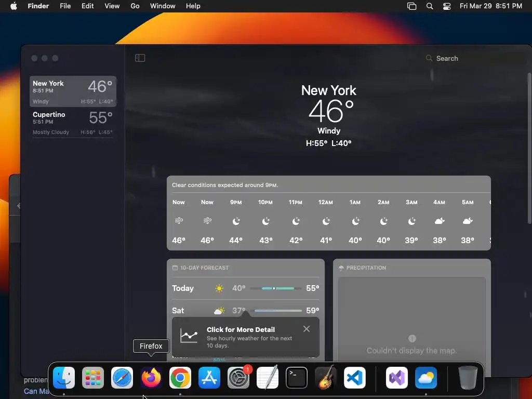Screen dimensions: 532x399
Task: Click the 10-Day Forecast calendar icon
Action: [x=175, y=268]
